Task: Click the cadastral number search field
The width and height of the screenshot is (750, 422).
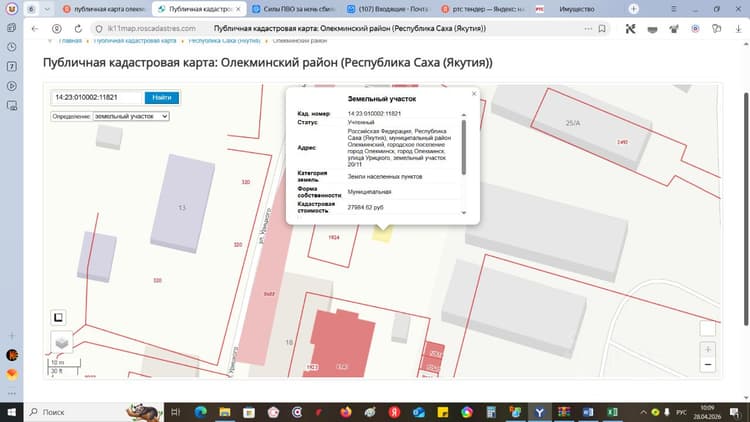Action: (x=97, y=98)
